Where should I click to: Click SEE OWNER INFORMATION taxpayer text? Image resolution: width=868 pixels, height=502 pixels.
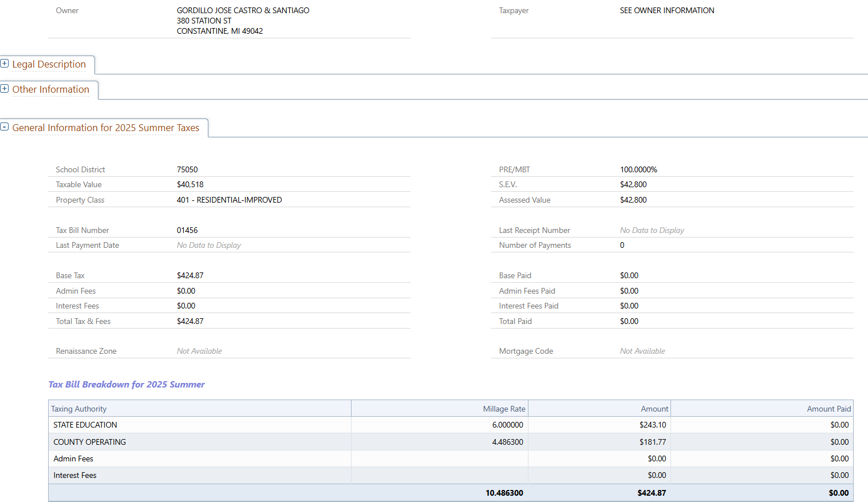pos(666,10)
